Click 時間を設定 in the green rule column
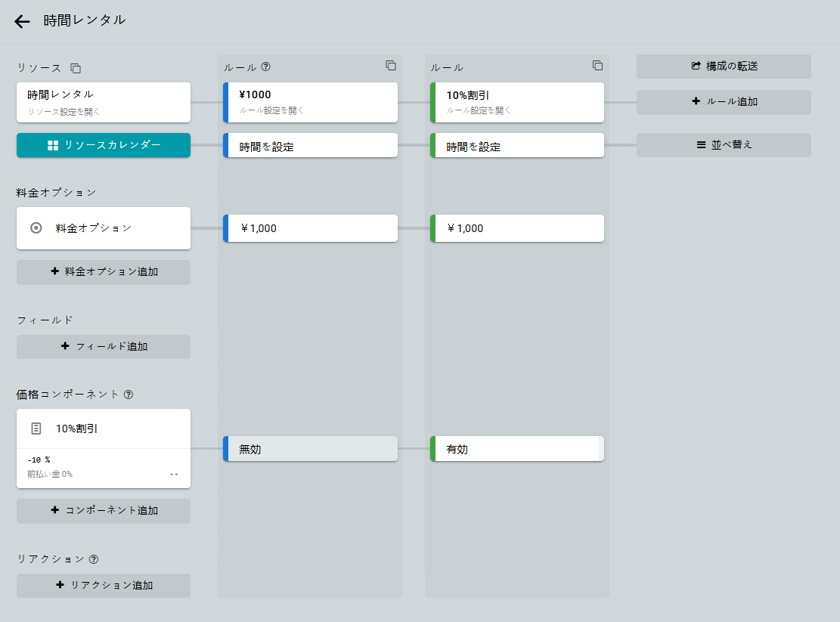 click(x=517, y=147)
